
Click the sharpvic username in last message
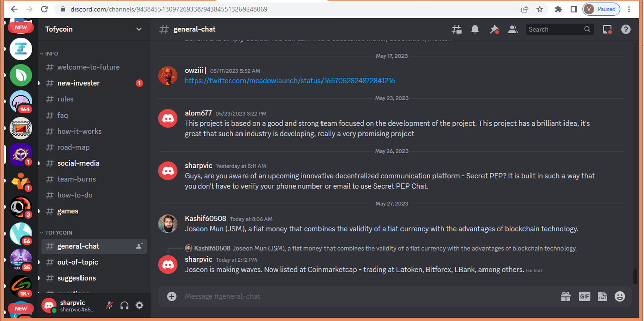pyautogui.click(x=199, y=259)
